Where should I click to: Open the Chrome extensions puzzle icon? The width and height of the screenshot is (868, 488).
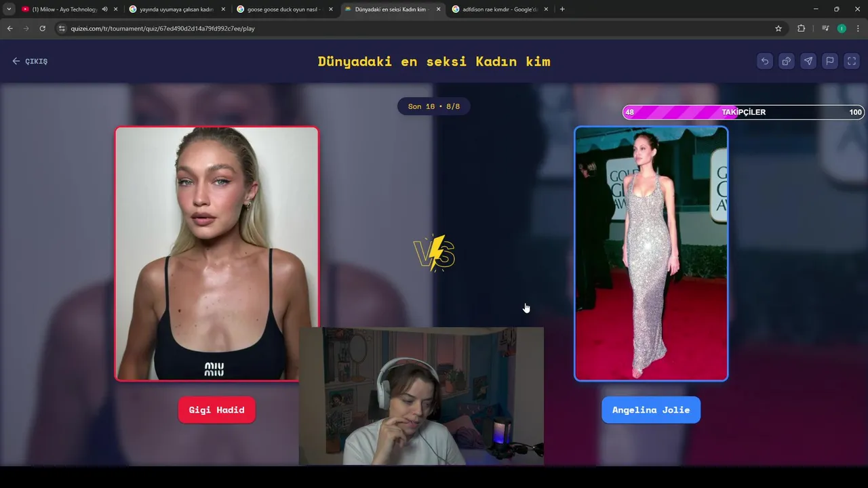pos(802,28)
